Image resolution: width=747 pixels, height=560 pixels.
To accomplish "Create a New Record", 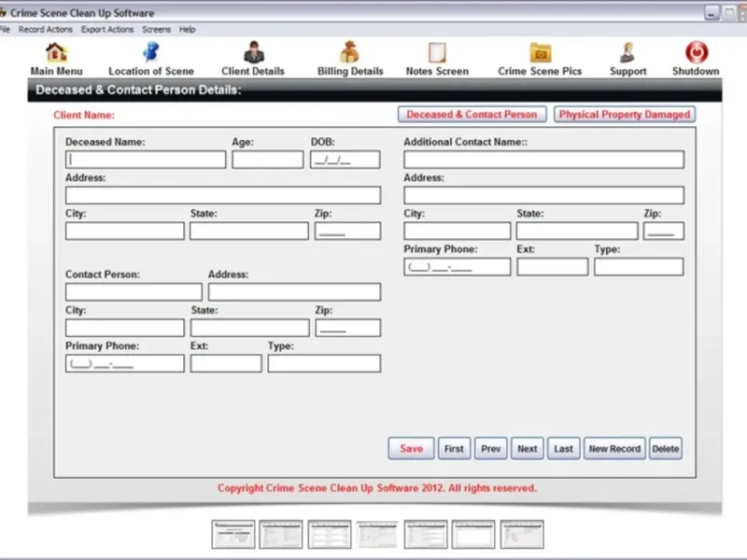I will coord(614,449).
